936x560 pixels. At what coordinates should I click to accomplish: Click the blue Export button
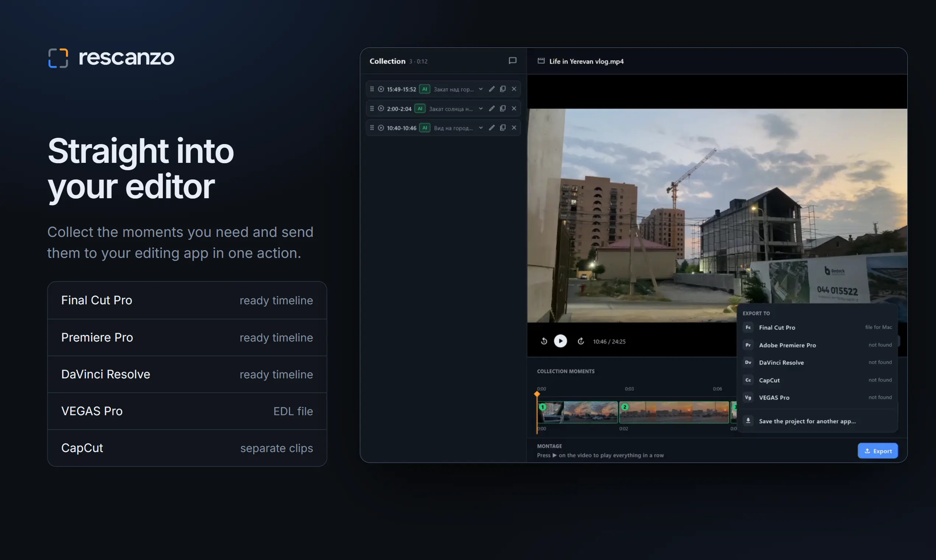[877, 451]
